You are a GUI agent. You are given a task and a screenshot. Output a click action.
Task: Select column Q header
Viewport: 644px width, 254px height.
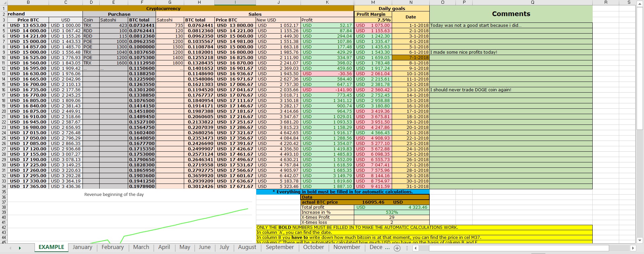pyautogui.click(x=532, y=2)
